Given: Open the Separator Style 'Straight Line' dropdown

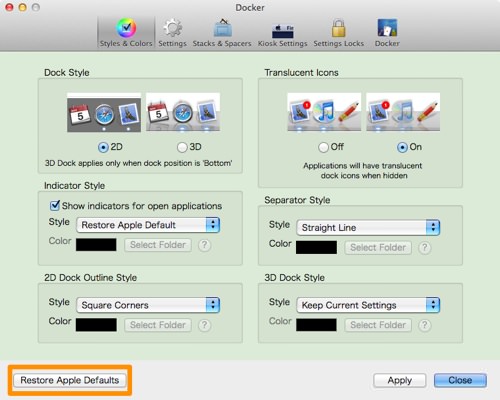Looking at the screenshot, I should coord(368,228).
